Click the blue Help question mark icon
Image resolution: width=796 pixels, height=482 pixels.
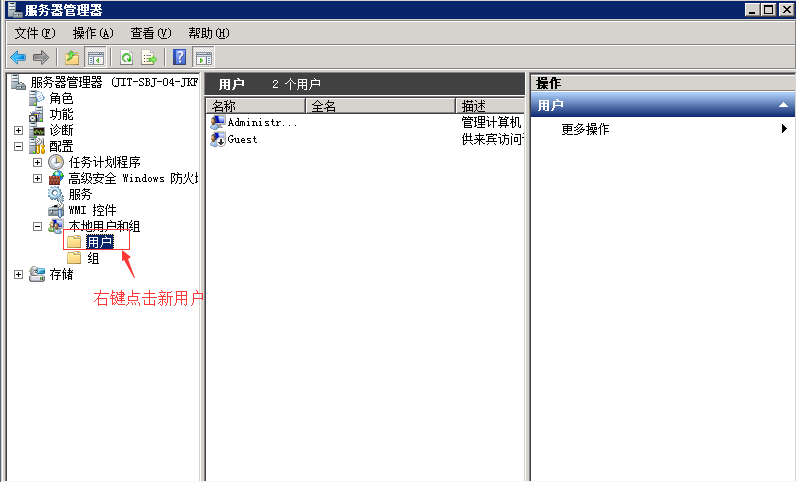(180, 57)
